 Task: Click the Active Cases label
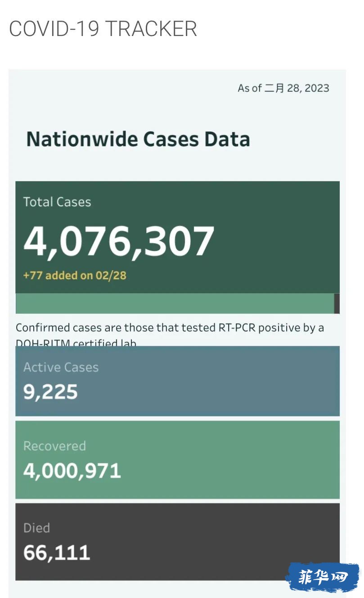point(61,367)
